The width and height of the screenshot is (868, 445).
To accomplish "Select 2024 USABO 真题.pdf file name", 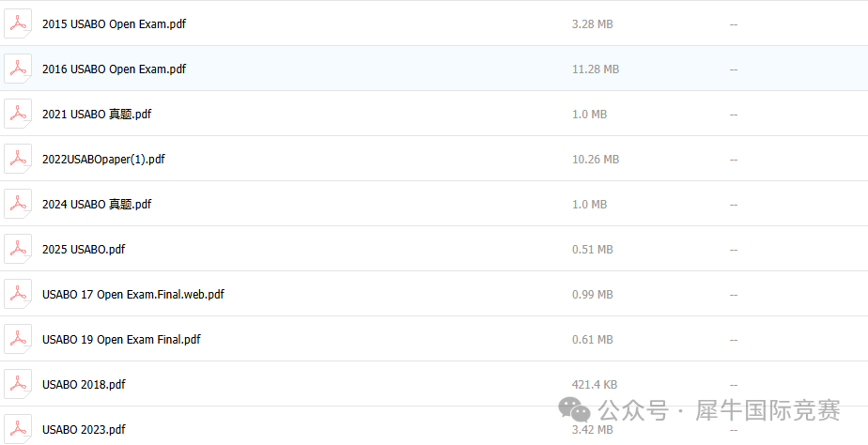I will 97,205.
